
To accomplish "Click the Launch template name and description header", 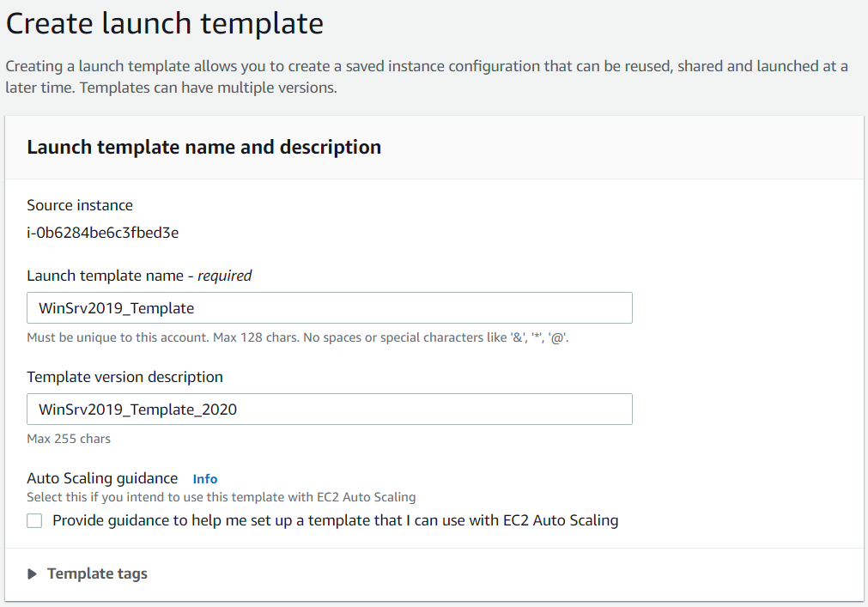I will [x=203, y=147].
